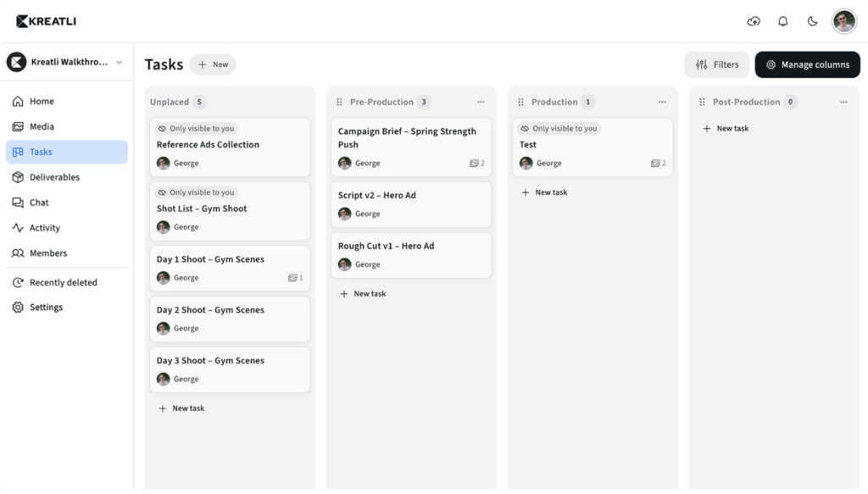Viewport: 868px width, 494px height.
Task: Add New task in the Production column
Action: point(545,192)
